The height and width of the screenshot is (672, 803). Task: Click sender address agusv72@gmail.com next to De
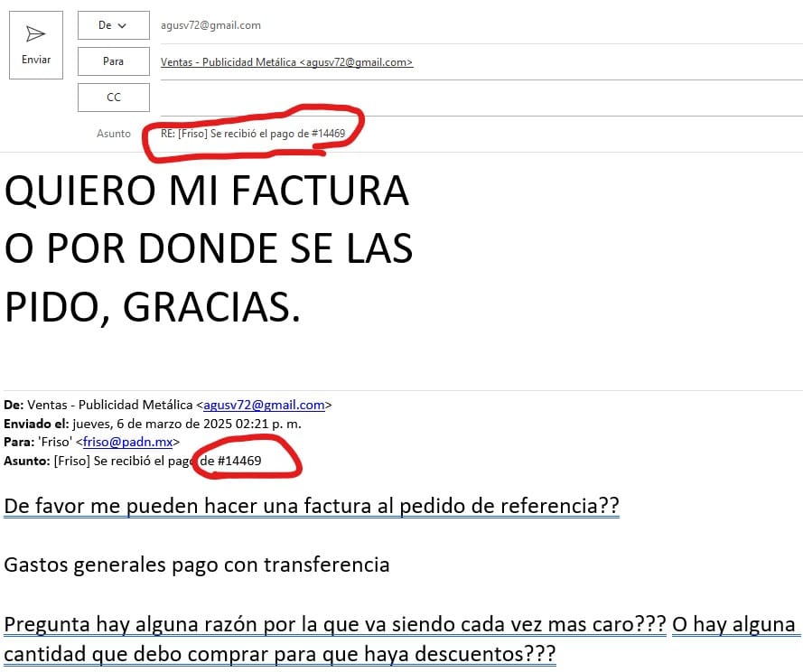(210, 25)
